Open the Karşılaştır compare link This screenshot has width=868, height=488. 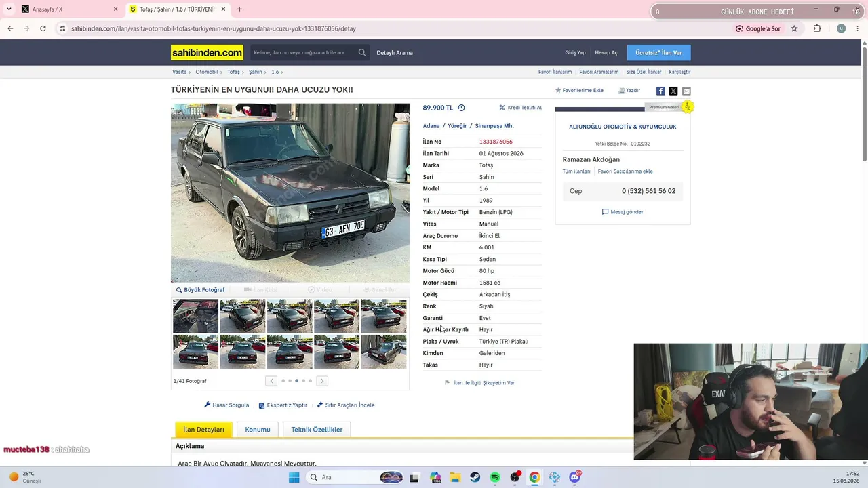(x=679, y=72)
